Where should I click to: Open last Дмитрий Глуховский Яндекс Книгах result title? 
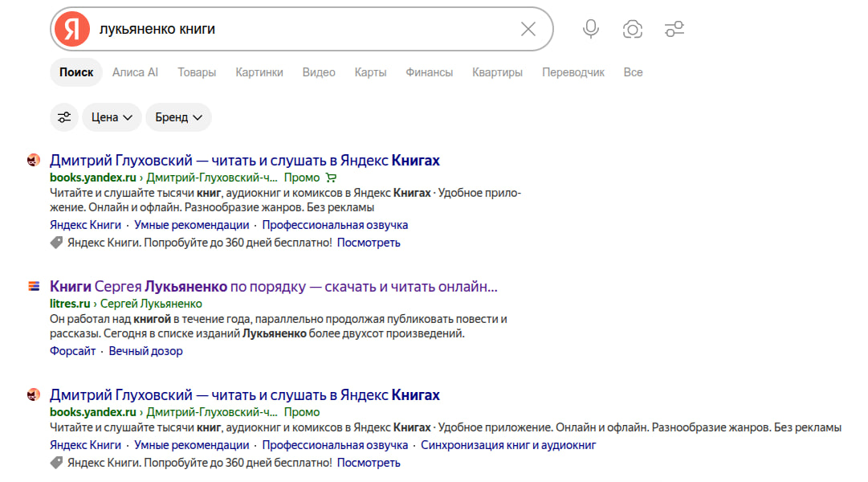click(x=245, y=395)
